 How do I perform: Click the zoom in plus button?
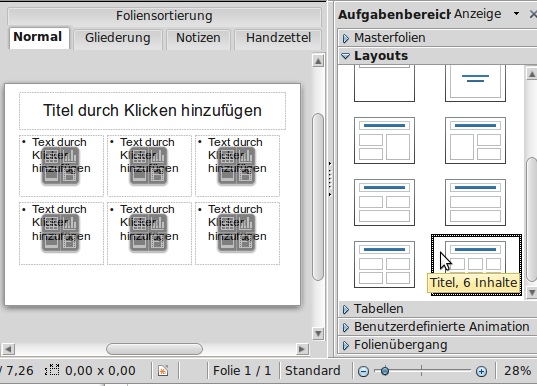click(481, 371)
